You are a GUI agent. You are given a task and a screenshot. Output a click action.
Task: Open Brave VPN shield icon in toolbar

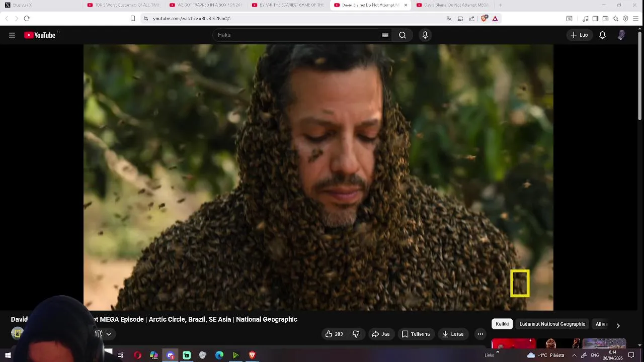point(625,19)
